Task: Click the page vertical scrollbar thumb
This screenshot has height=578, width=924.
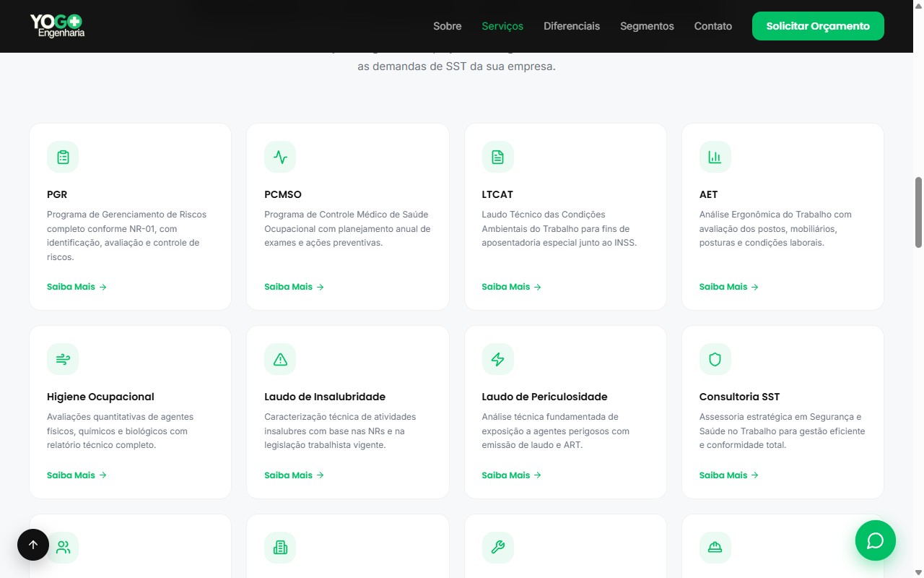Action: point(918,212)
